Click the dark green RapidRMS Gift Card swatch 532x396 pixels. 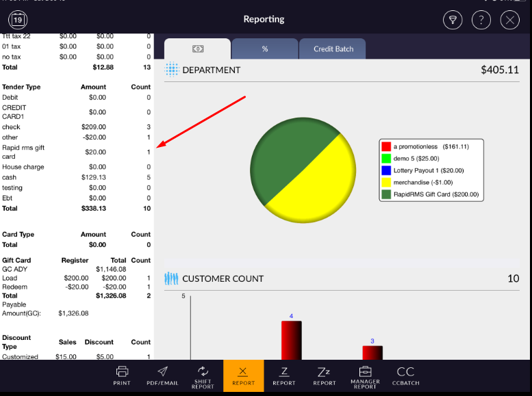386,195
